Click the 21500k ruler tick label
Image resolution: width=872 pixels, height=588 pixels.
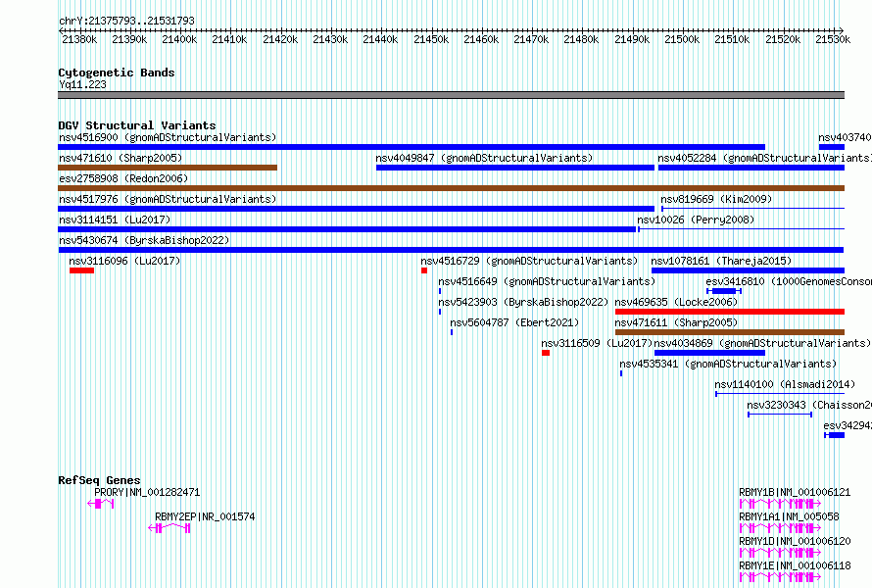pyautogui.click(x=682, y=39)
